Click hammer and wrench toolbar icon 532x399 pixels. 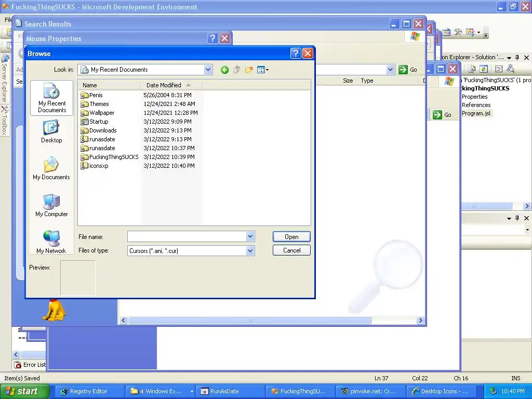[x=458, y=32]
